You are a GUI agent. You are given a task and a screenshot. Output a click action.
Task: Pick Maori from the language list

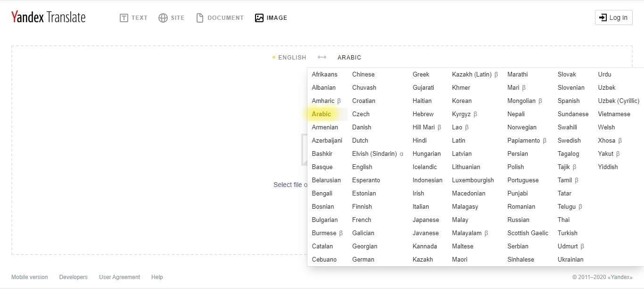[460, 259]
